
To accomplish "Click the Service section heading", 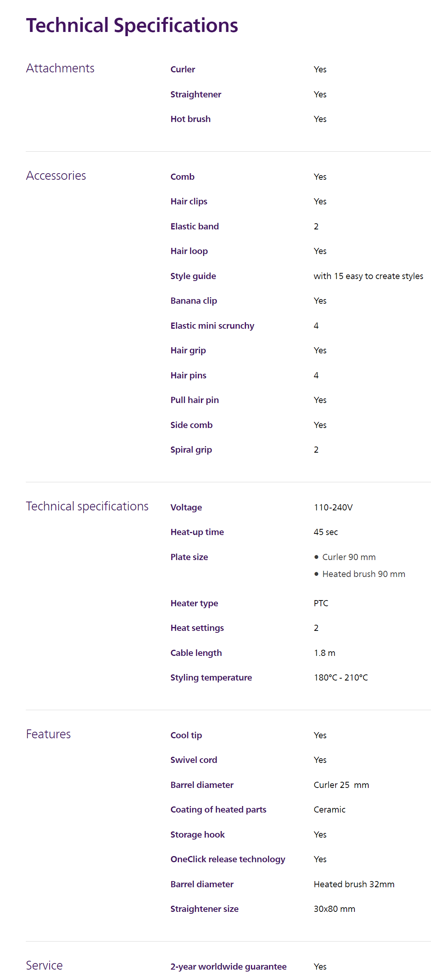I will tap(44, 965).
